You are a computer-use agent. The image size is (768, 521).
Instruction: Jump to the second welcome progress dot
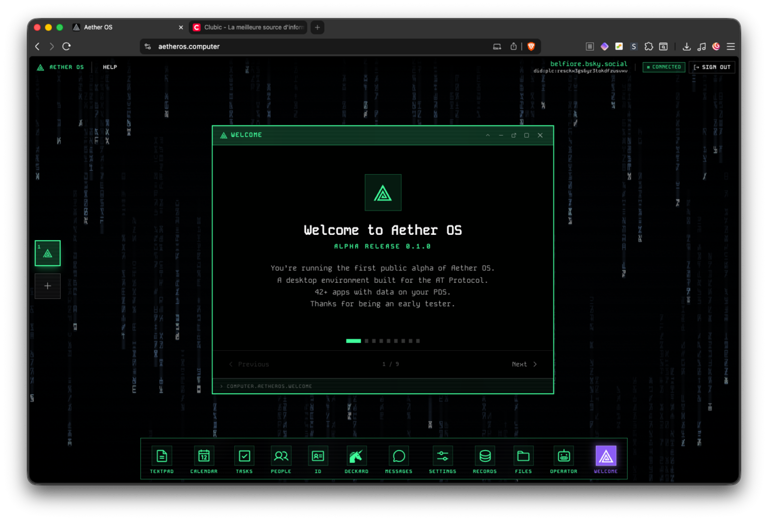[x=366, y=341]
